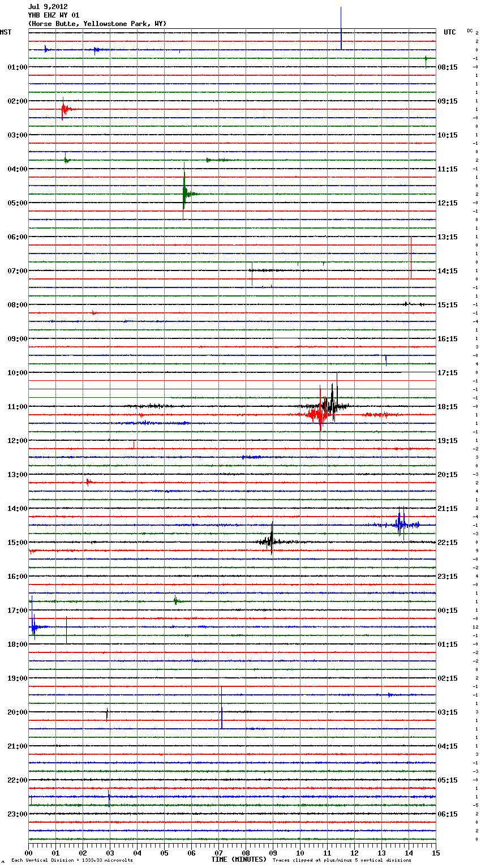Click the 18:15 UTC time label
This screenshot has height=868, width=481.
[448, 407]
